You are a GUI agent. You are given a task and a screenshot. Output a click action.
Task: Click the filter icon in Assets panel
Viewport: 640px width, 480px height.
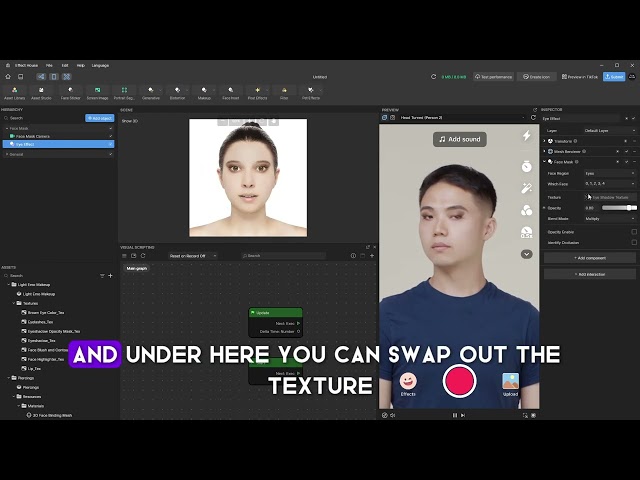pyautogui.click(x=102, y=276)
